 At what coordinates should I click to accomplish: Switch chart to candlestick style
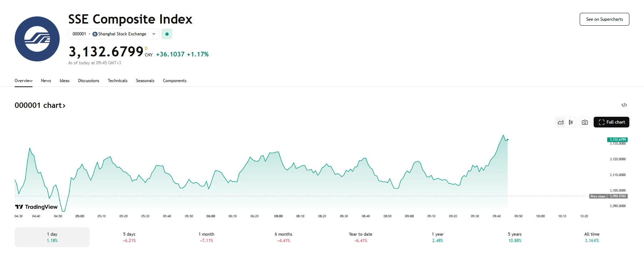[571, 122]
